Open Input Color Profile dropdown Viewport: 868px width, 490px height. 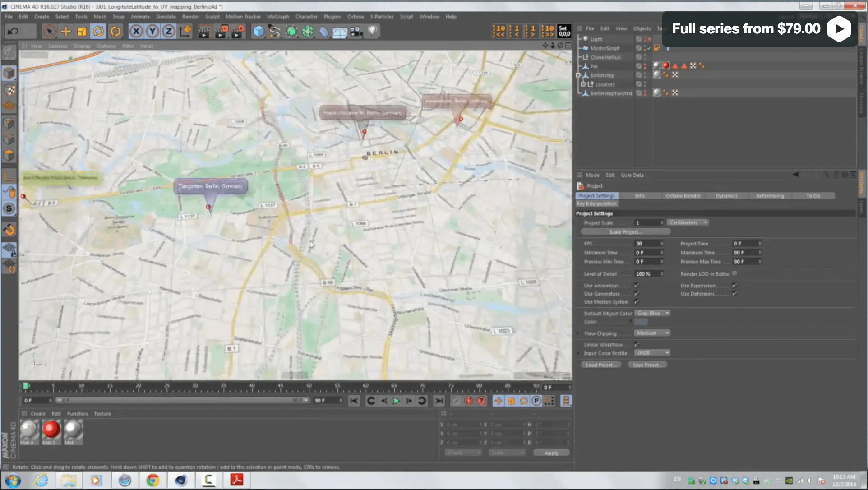[x=652, y=353]
